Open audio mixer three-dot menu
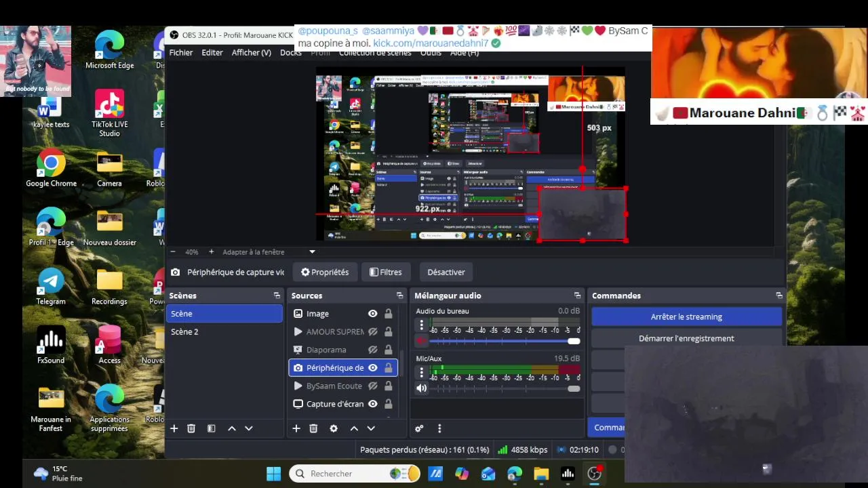 click(x=439, y=428)
